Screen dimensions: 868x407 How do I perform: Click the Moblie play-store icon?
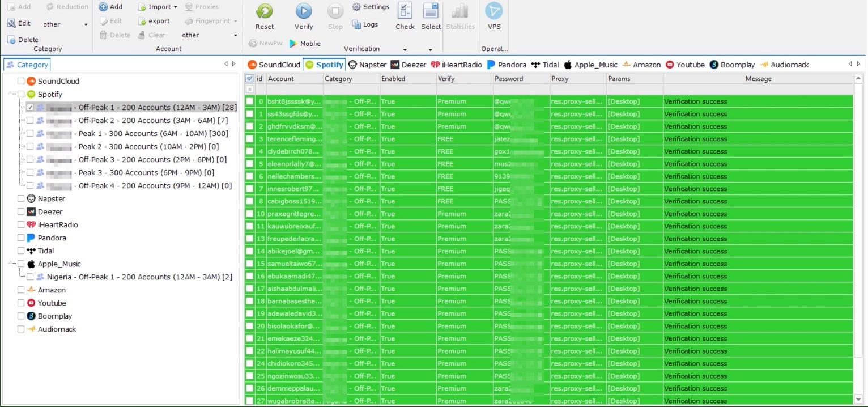(293, 44)
